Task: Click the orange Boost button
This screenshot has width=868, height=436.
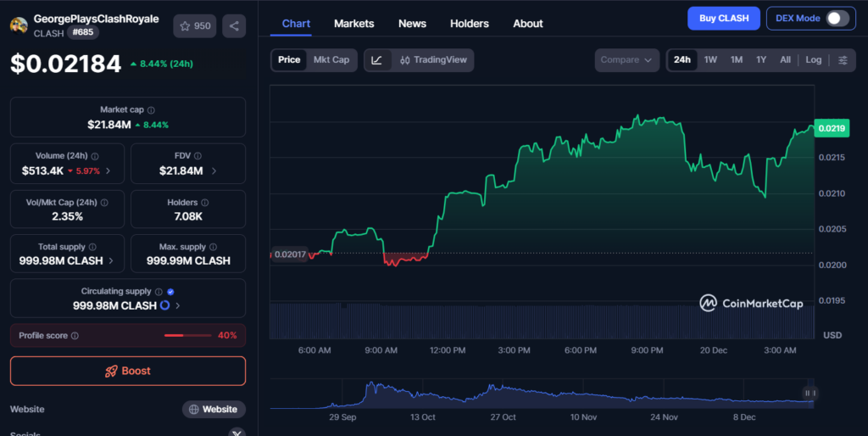Action: point(128,371)
